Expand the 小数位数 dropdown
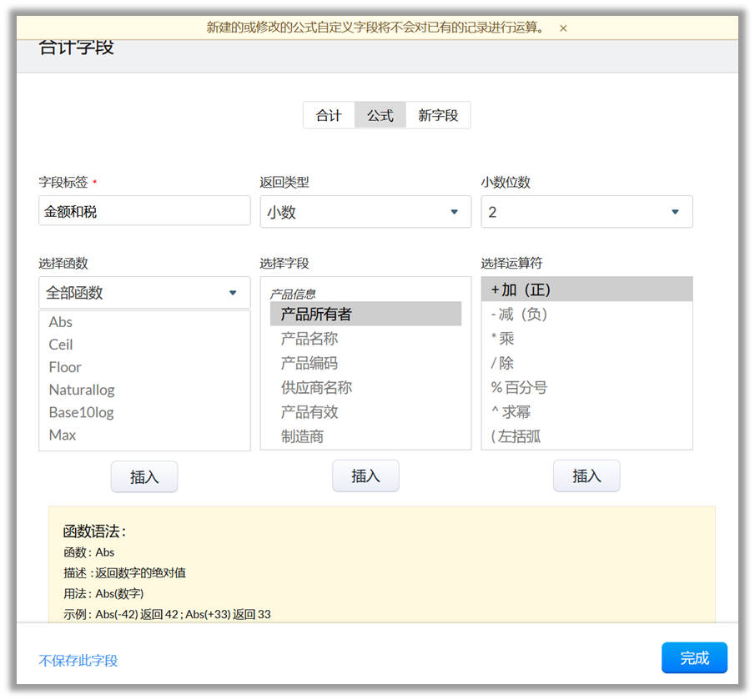The height and width of the screenshot is (700, 755). [586, 212]
